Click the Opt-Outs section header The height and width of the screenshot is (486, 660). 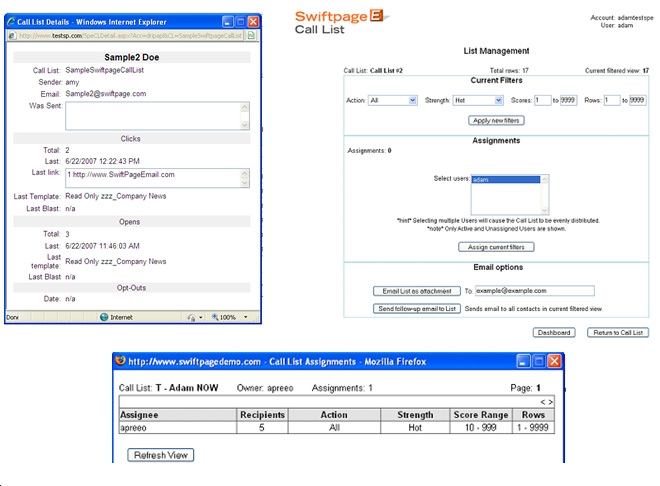click(x=131, y=288)
